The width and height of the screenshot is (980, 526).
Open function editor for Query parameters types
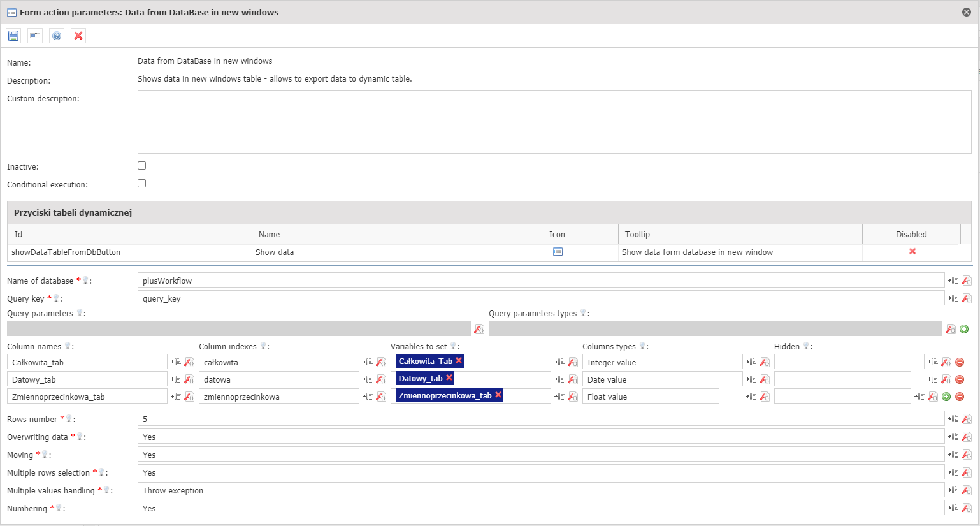point(951,329)
